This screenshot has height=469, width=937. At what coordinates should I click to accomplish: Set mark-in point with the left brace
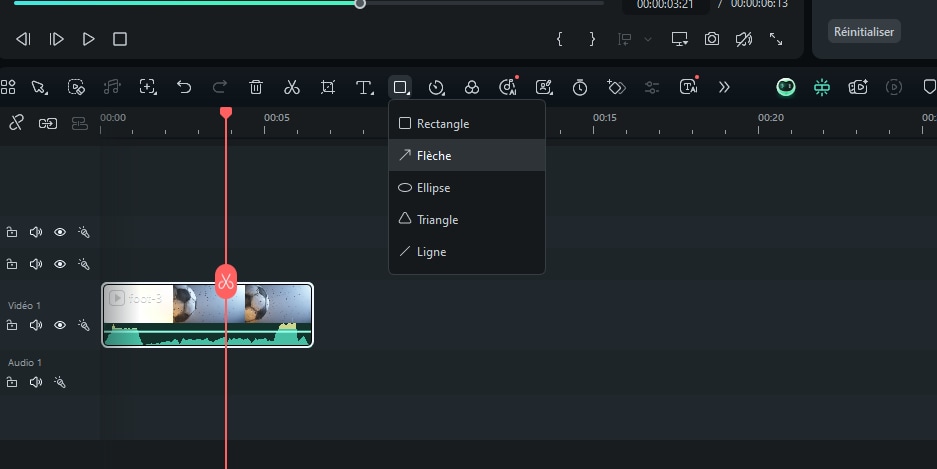(559, 39)
